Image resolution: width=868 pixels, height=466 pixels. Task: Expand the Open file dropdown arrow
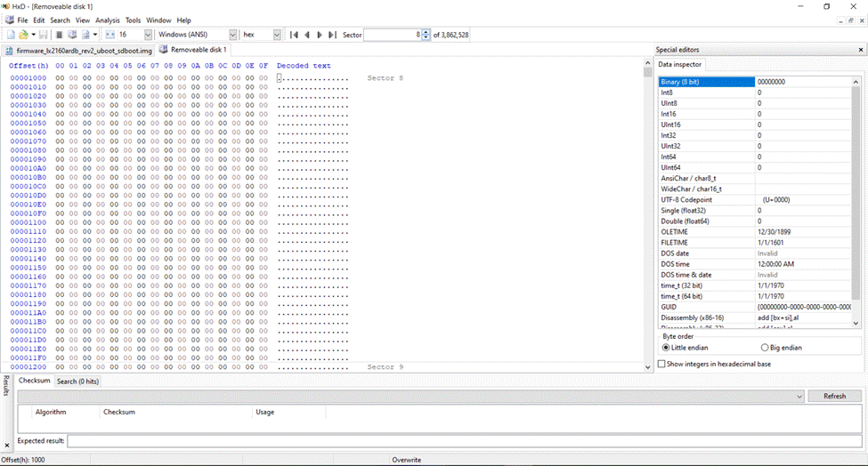tap(33, 35)
